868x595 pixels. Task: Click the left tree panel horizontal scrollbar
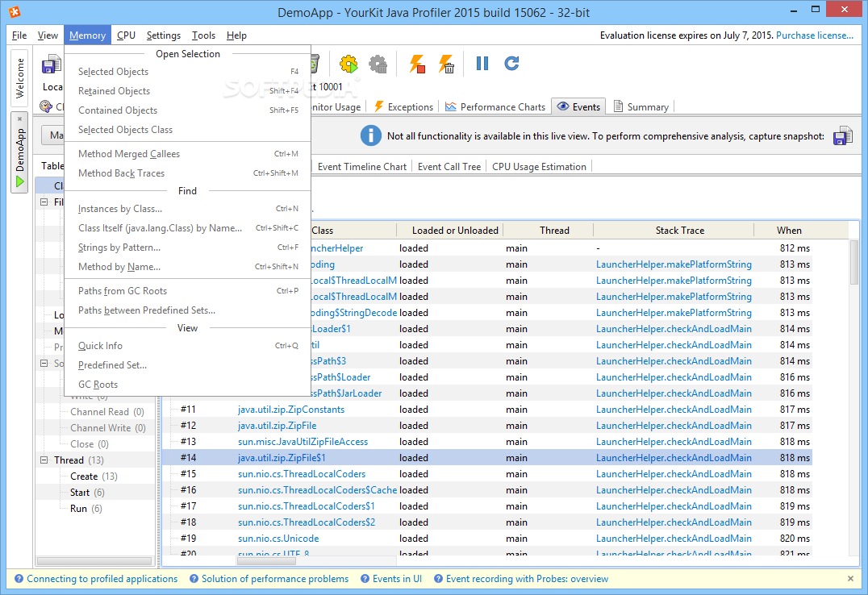click(94, 560)
